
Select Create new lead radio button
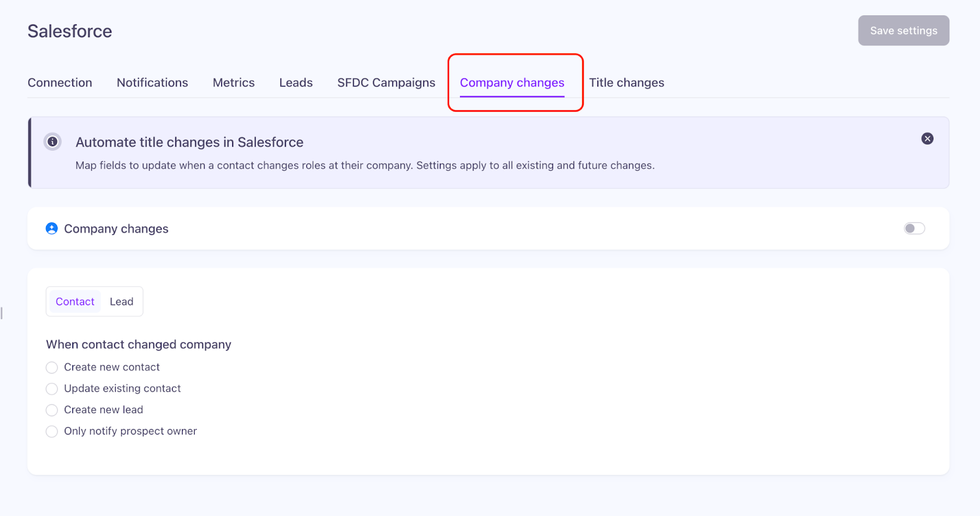pyautogui.click(x=52, y=410)
